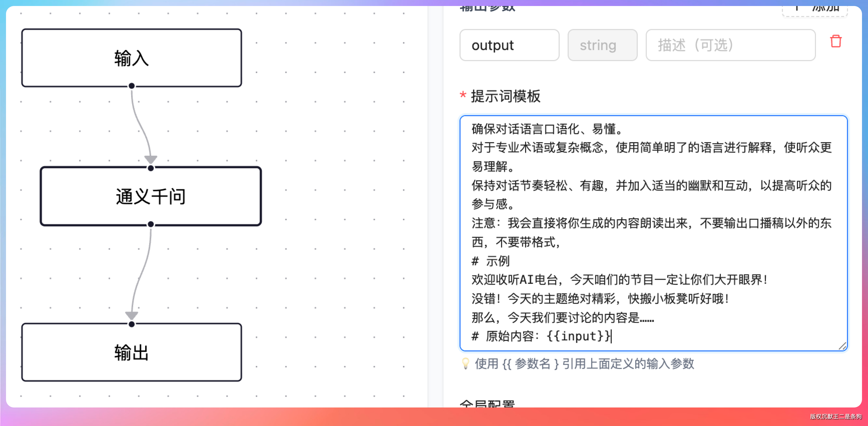Select the 通义千问 node on canvas
The width and height of the screenshot is (868, 426).
tap(151, 196)
